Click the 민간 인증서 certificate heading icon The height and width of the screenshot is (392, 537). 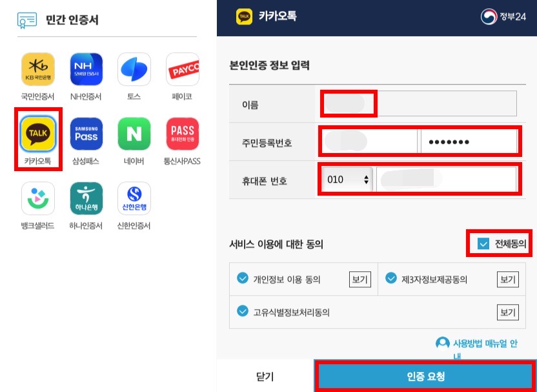[27, 20]
